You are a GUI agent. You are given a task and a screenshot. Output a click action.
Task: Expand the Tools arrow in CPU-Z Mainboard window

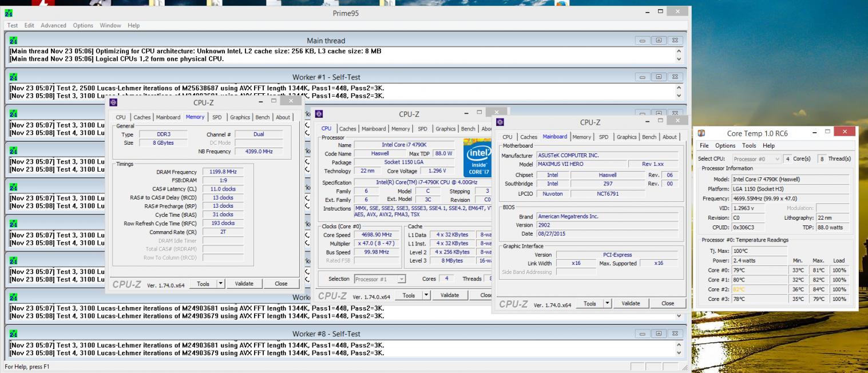pos(608,304)
